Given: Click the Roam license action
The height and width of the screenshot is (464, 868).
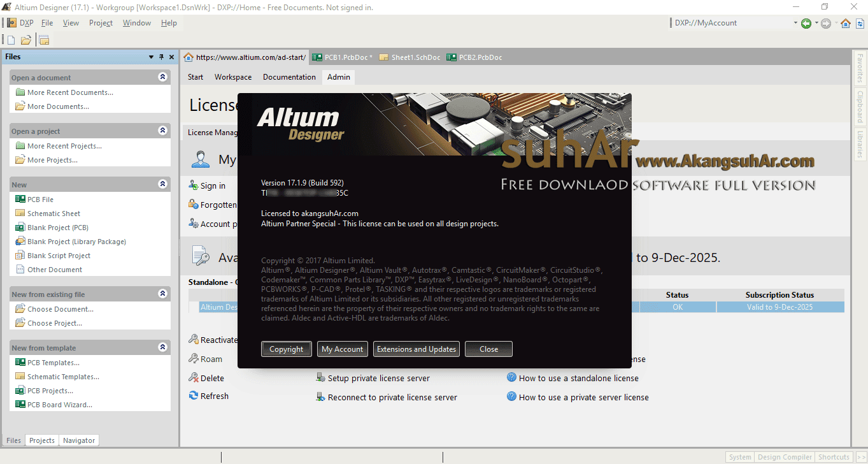Looking at the screenshot, I should 206,359.
